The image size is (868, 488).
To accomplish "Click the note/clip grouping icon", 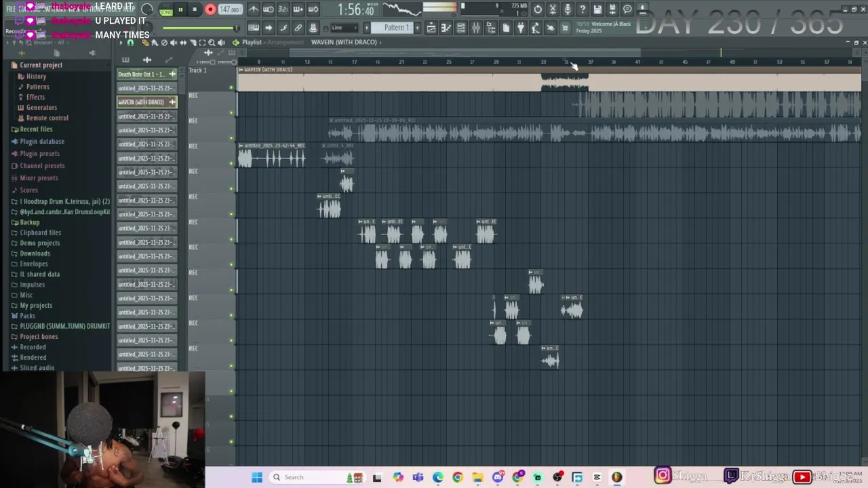I will tap(283, 28).
